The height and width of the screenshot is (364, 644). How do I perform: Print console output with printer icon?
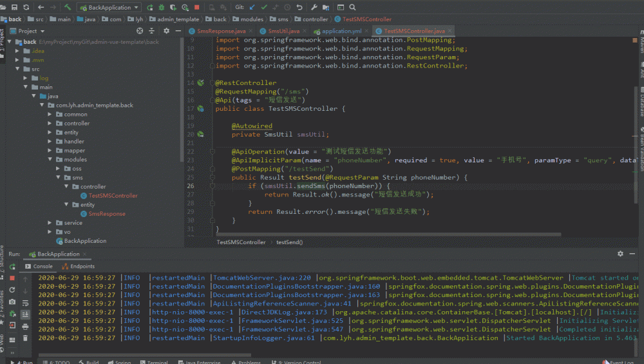(26, 327)
